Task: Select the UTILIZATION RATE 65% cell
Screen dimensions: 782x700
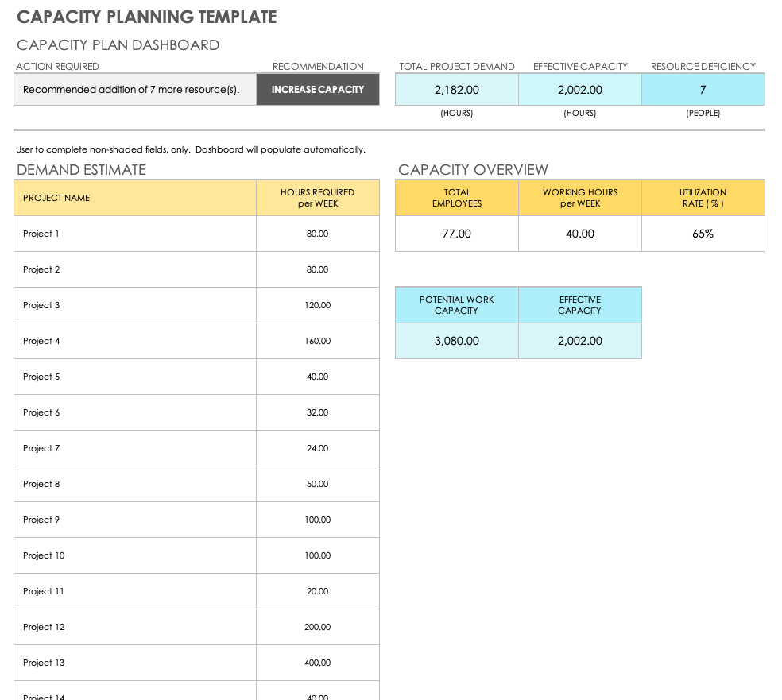Action: click(703, 234)
